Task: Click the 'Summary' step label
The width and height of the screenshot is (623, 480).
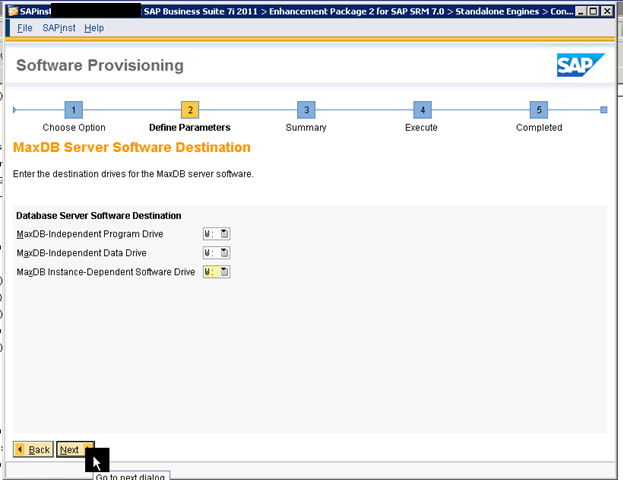Action: coord(306,128)
